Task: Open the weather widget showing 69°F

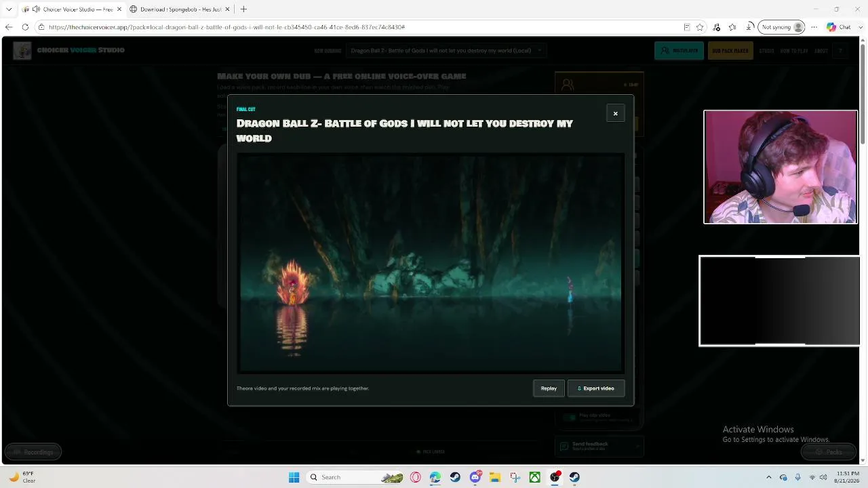Action: [22, 477]
